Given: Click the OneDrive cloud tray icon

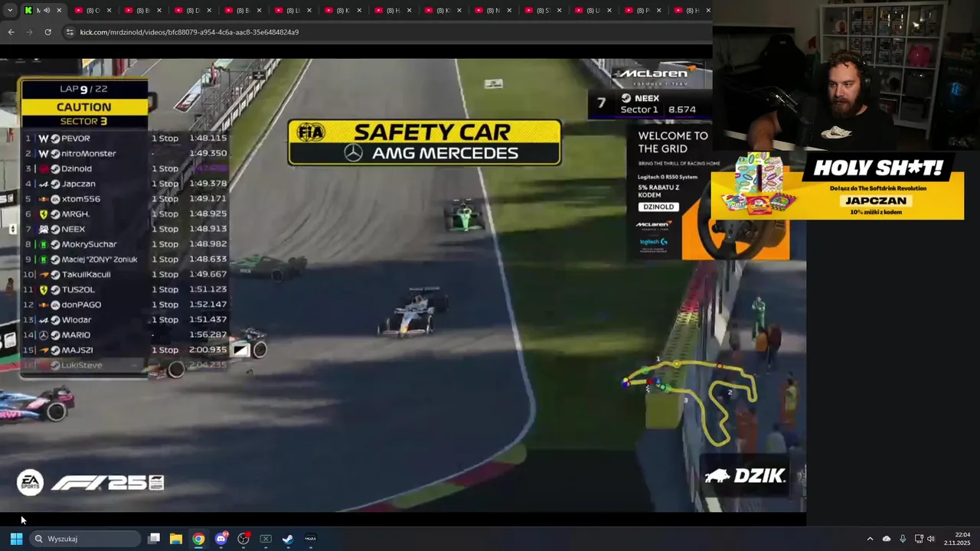Looking at the screenshot, I should click(x=887, y=539).
